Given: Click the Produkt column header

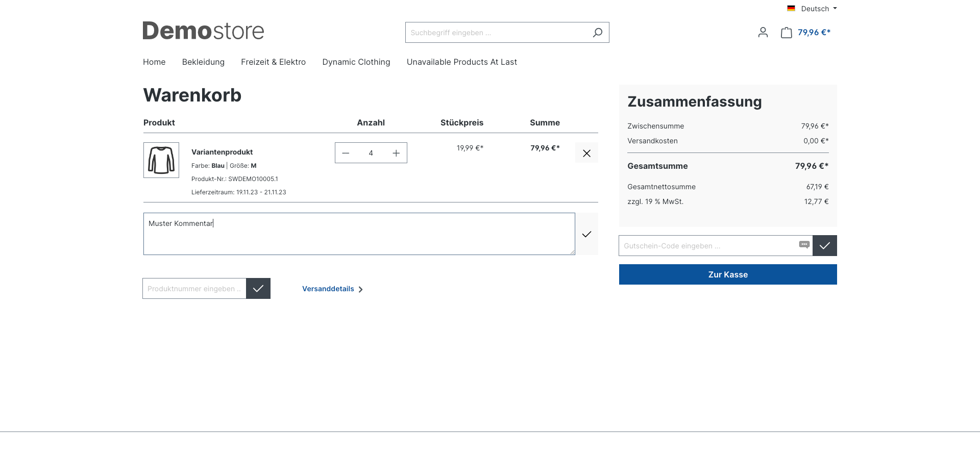Looking at the screenshot, I should pyautogui.click(x=159, y=122).
